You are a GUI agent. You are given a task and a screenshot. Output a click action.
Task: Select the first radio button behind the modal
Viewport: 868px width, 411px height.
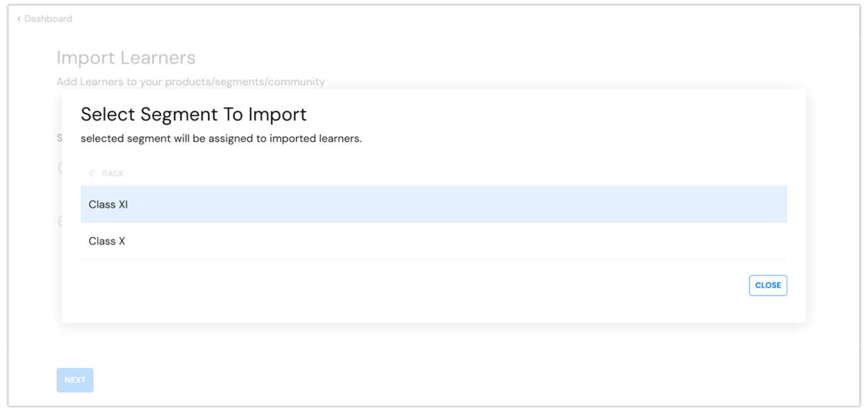60,167
